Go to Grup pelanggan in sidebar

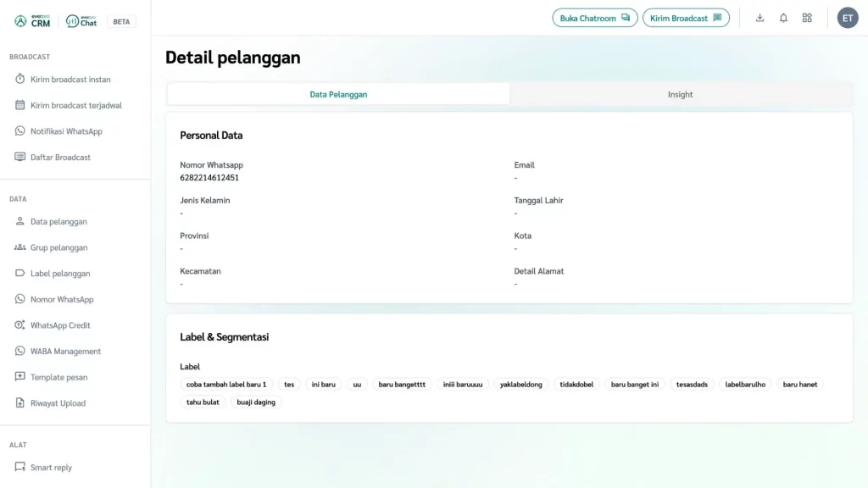(x=58, y=248)
